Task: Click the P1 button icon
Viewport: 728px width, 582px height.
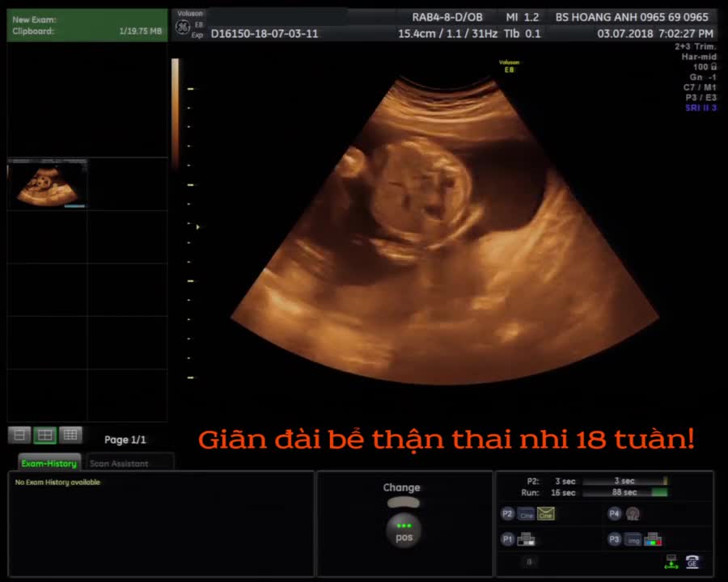Action: point(507,539)
